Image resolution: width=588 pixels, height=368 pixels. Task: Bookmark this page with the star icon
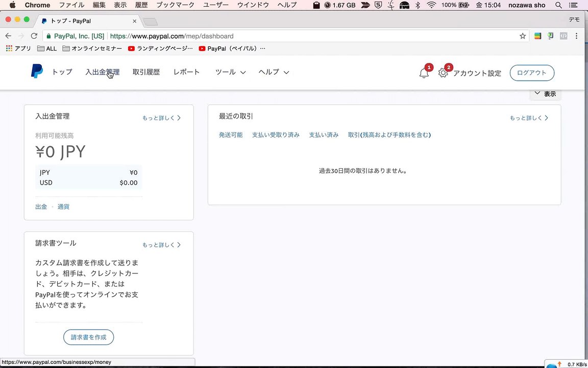coord(522,36)
